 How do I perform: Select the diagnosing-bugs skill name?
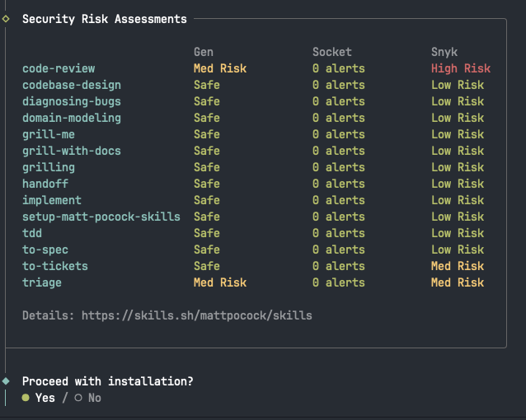point(72,101)
